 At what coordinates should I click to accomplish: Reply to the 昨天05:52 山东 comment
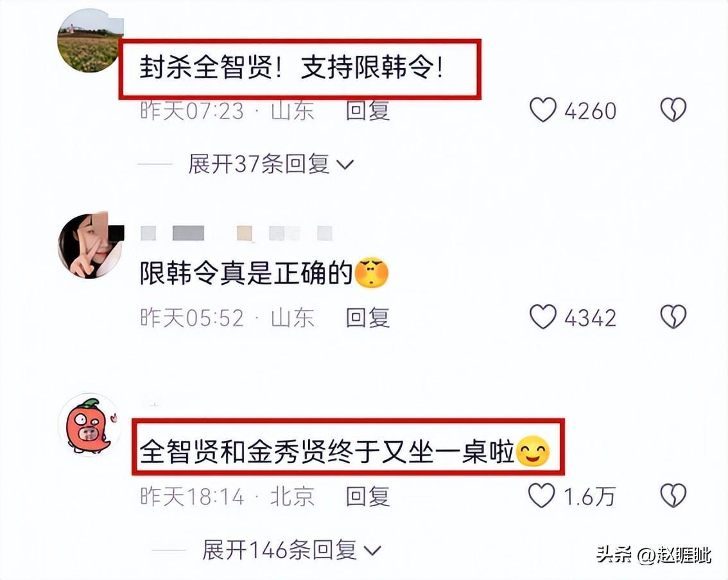(x=367, y=318)
